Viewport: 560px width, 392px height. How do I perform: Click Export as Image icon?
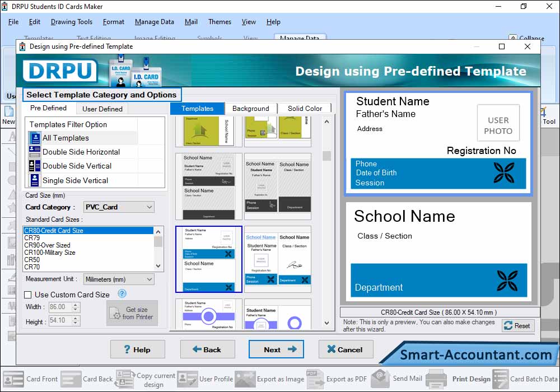point(245,379)
